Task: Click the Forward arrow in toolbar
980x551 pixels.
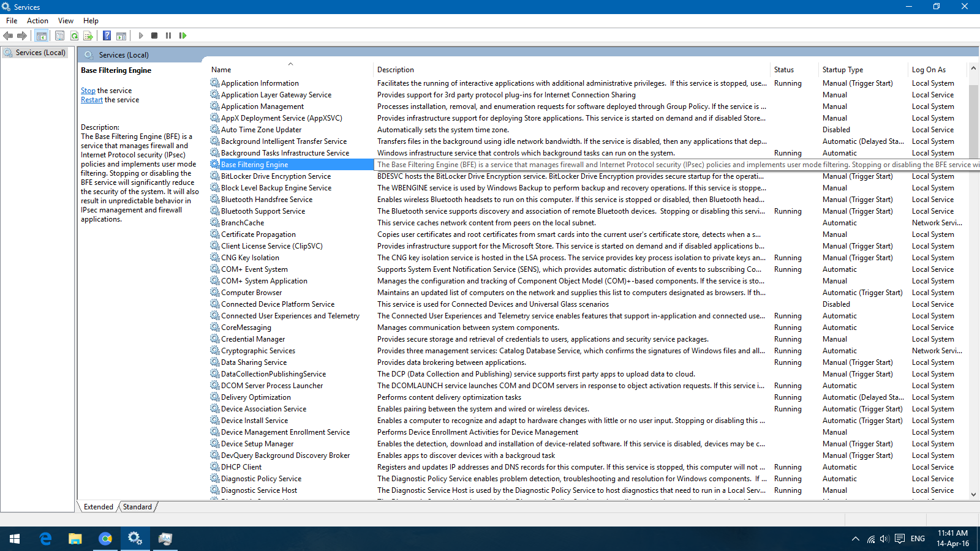Action: click(22, 36)
